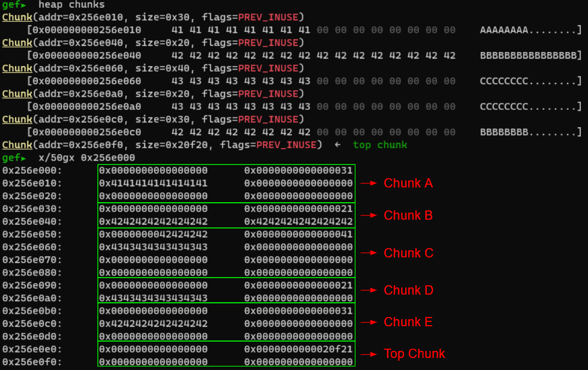Viewport: 588px width, 370px height.
Task: Select the underlined Chunk at addr=0x256e0f0
Action: coord(16,145)
